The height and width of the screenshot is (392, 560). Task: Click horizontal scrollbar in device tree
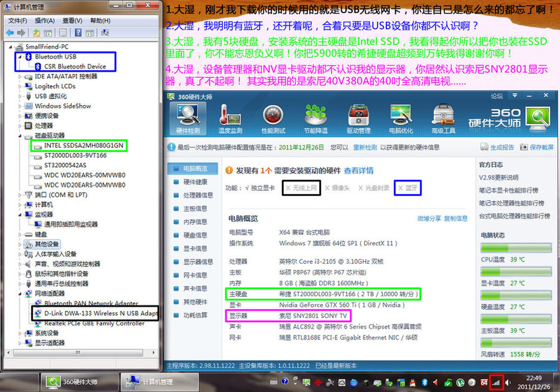[x=77, y=353]
